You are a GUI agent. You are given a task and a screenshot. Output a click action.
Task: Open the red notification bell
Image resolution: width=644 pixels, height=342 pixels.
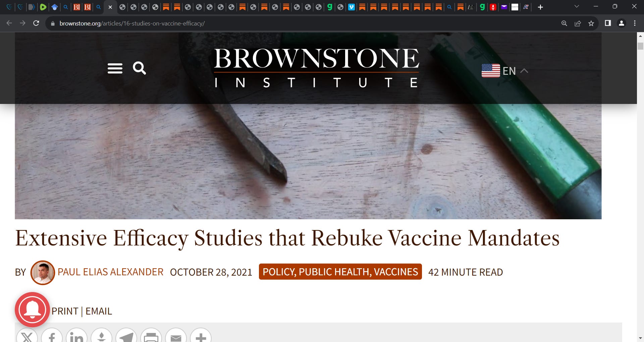click(32, 309)
